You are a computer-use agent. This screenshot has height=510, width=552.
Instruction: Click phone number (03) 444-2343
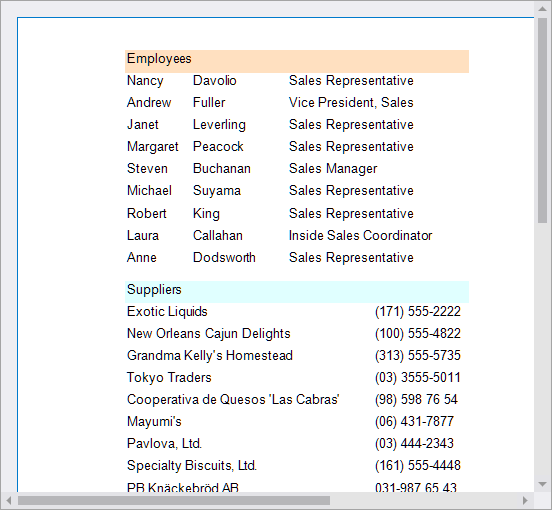414,443
